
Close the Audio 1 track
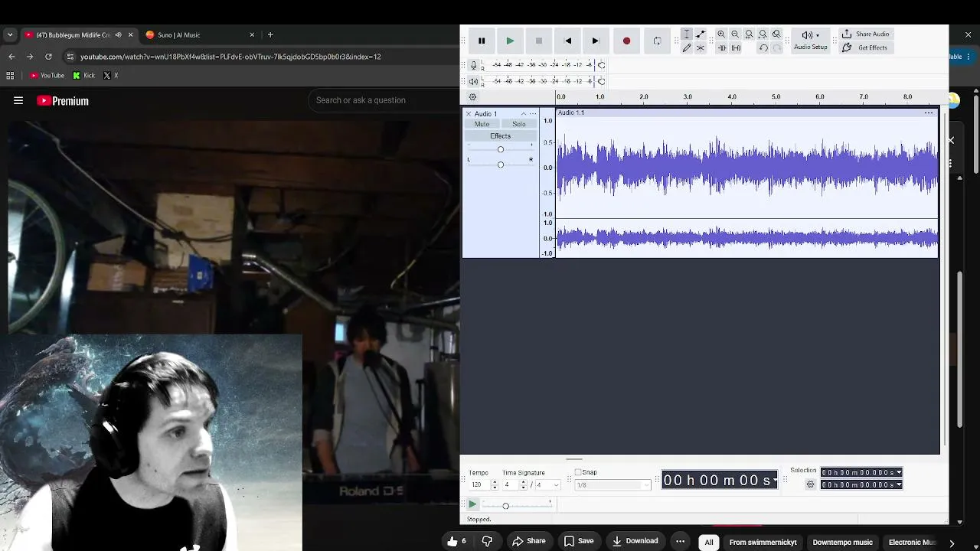469,114
